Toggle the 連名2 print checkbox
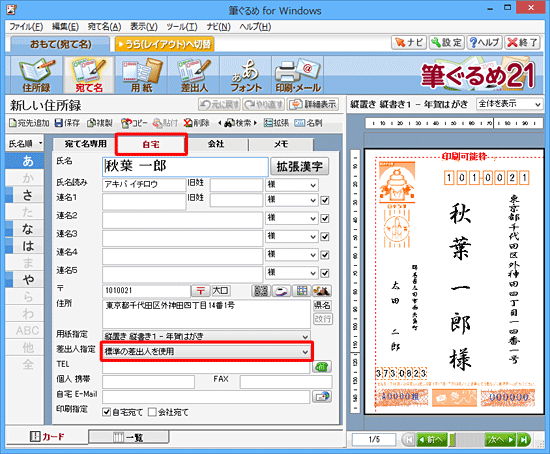The image size is (550, 454). (325, 219)
